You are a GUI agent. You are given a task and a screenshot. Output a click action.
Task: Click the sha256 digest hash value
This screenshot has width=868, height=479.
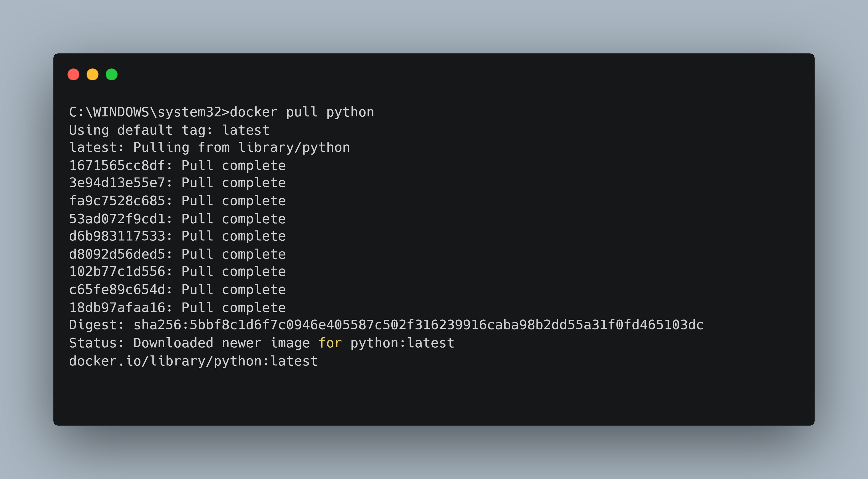tap(418, 325)
